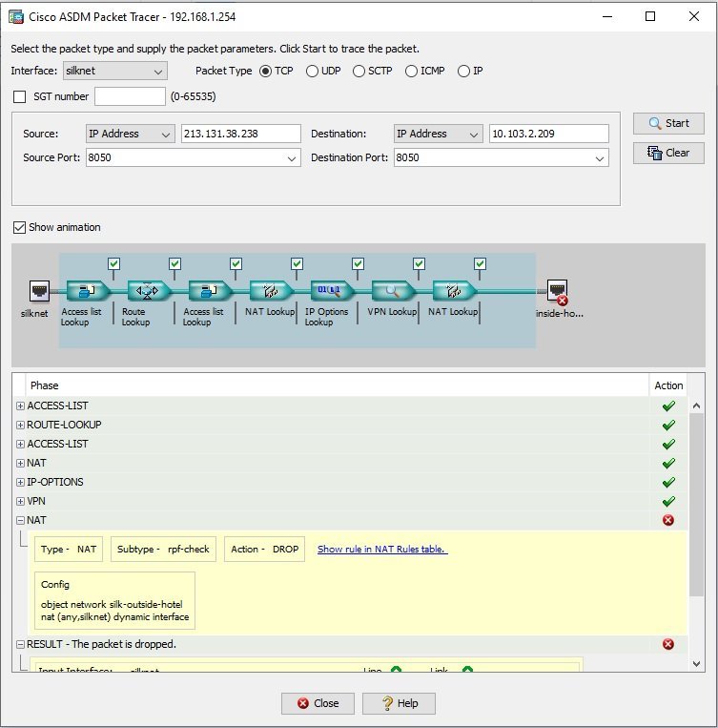Click the green check for VPN phase
The height and width of the screenshot is (728, 718).
(668, 502)
